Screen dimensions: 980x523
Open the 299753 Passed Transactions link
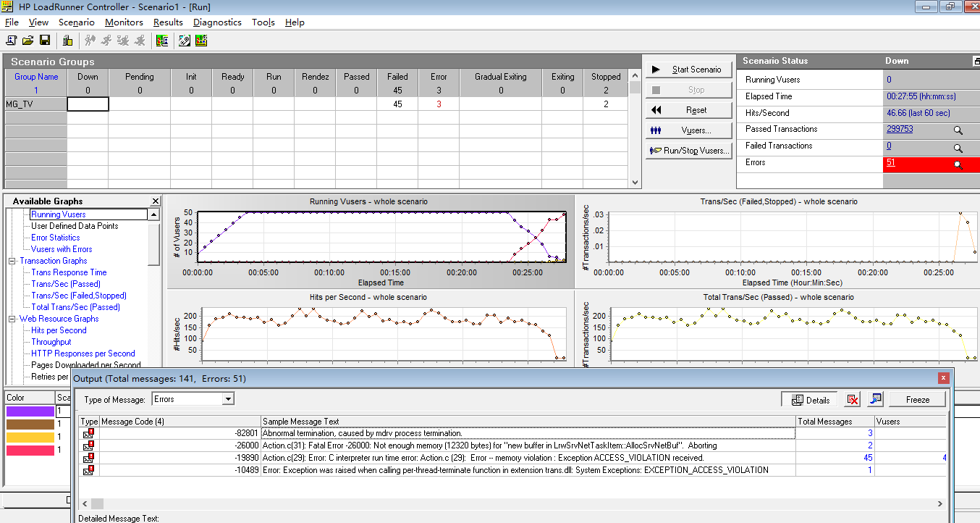pyautogui.click(x=900, y=129)
